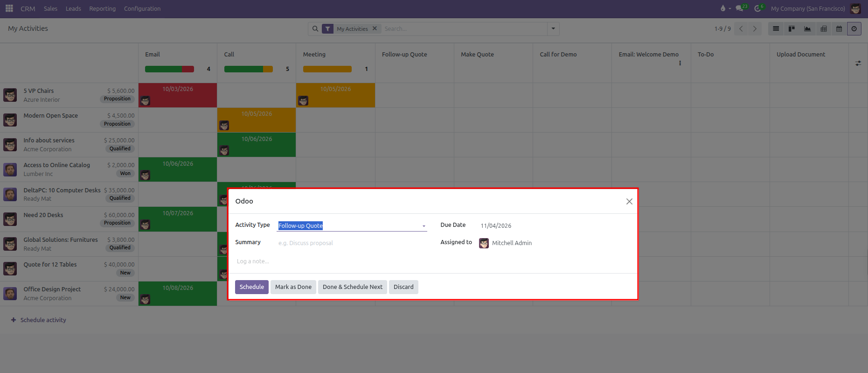
Task: Go to the next page of records
Action: coord(755,29)
